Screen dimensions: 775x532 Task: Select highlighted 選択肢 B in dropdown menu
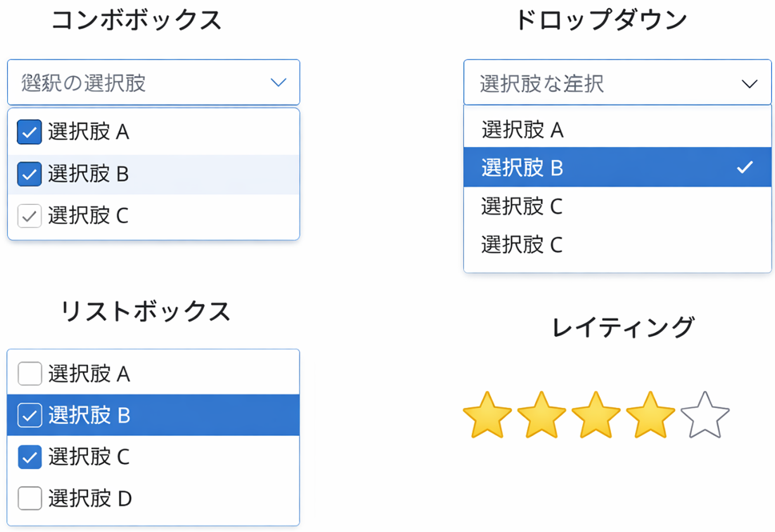click(522, 167)
